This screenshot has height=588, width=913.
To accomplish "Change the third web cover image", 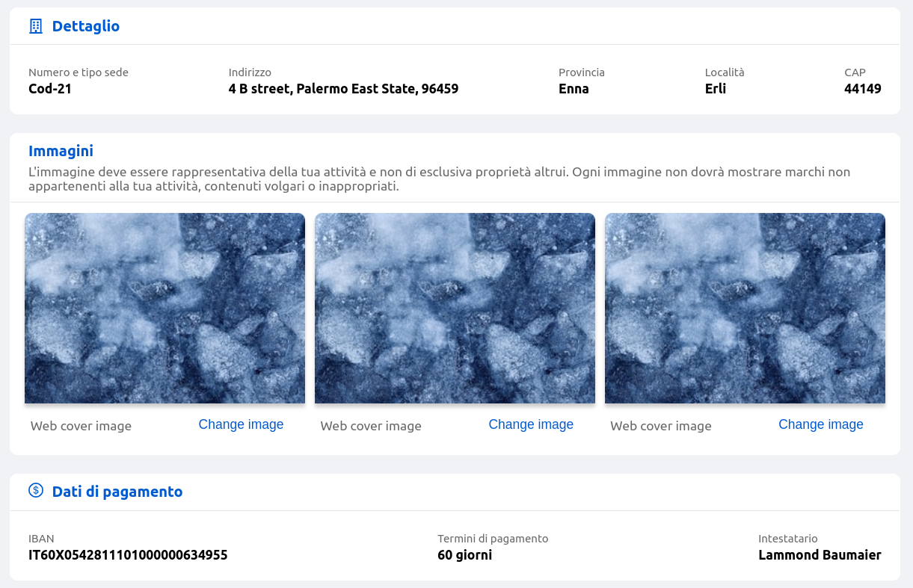I will point(820,424).
